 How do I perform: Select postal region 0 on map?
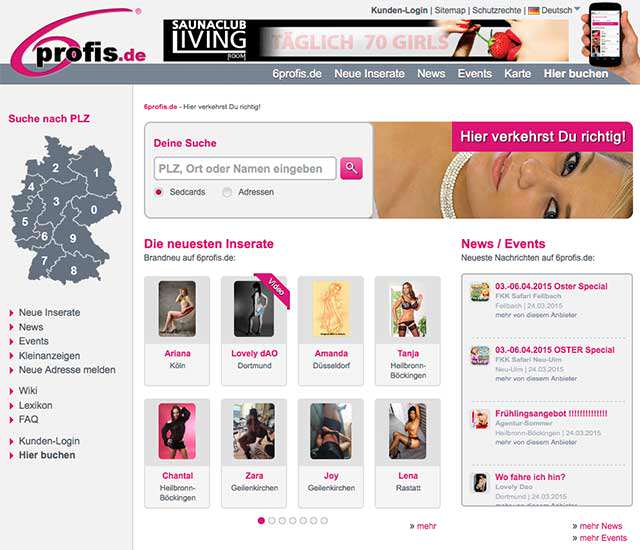point(94,210)
